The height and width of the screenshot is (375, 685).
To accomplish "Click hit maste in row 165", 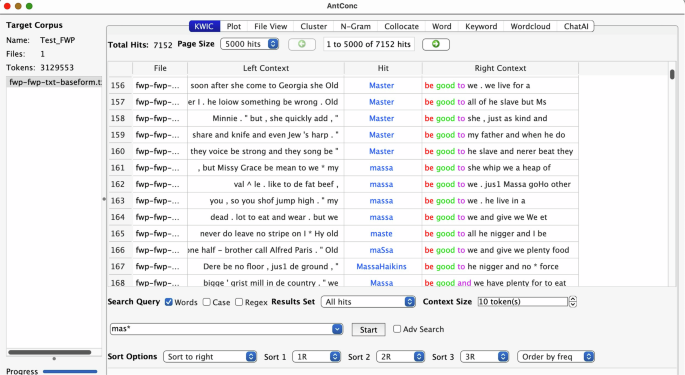I will pyautogui.click(x=381, y=234).
